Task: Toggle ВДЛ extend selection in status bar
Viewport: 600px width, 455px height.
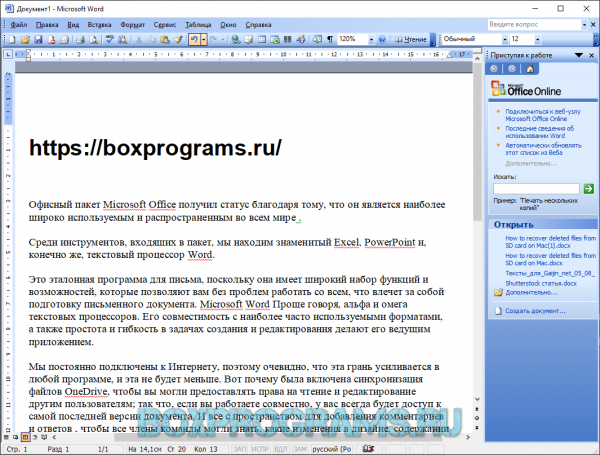Action: coord(280,449)
